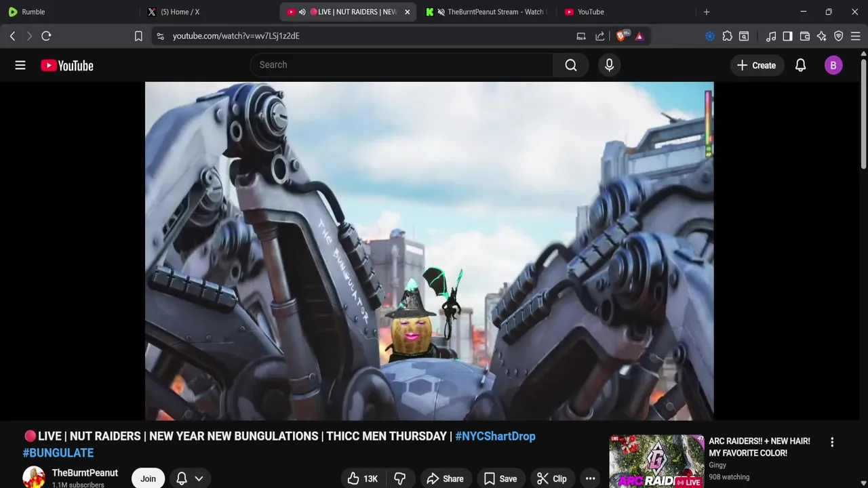
Task: Join TheBurntPeanut channel membership
Action: 148,479
